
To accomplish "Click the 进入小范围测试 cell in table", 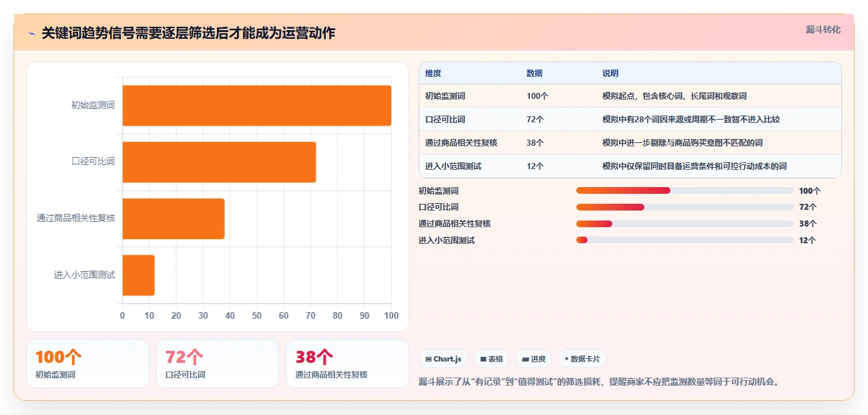I will click(x=453, y=166).
